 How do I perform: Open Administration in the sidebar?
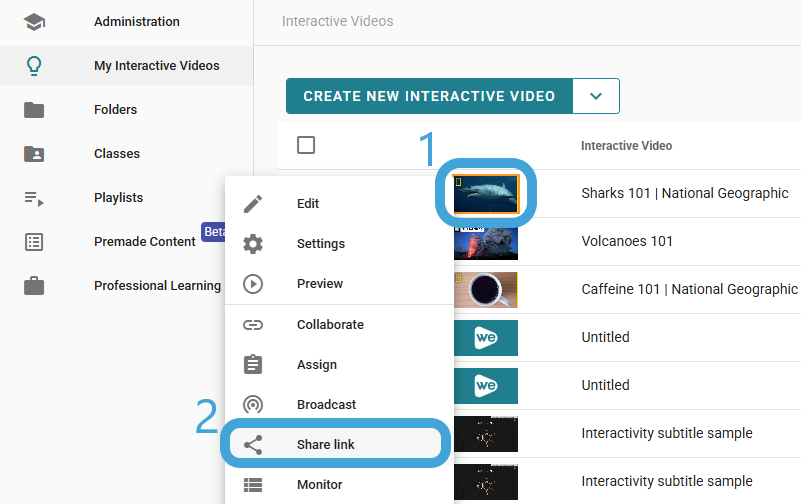point(126,22)
